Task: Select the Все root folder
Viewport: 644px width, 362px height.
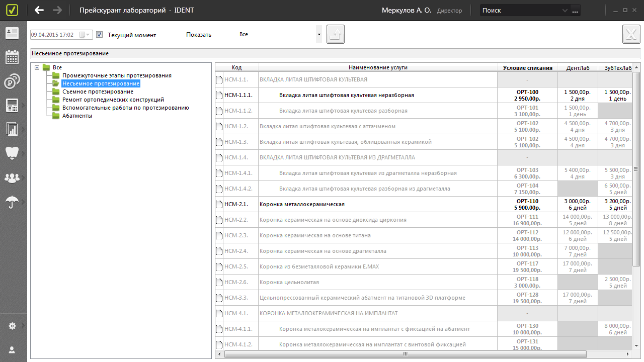Action: pos(57,67)
